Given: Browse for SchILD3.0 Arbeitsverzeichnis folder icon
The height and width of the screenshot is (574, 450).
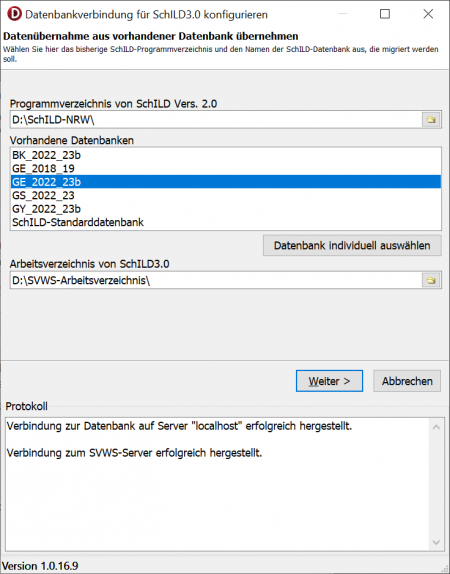Looking at the screenshot, I should [x=431, y=280].
